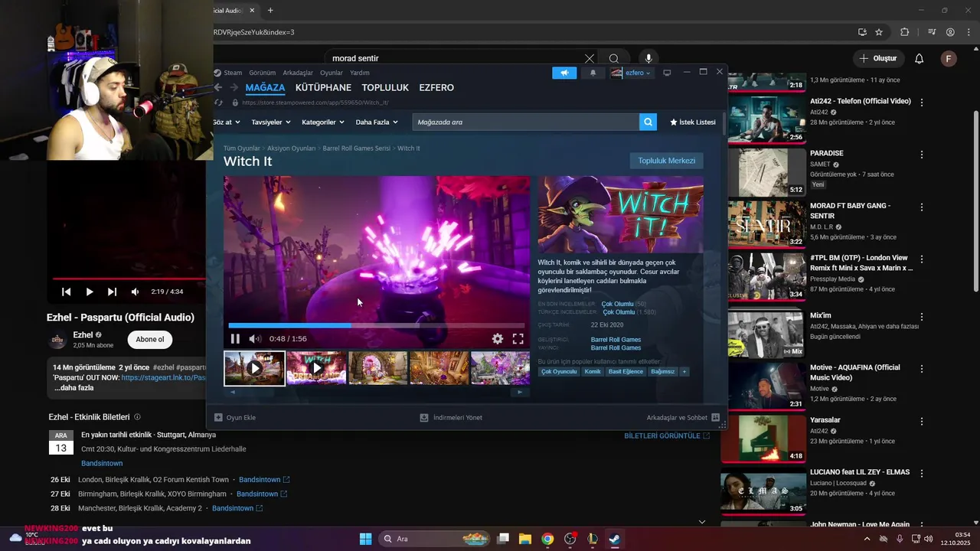The width and height of the screenshot is (980, 551).
Task: Skip to next YouTube video
Action: pyautogui.click(x=113, y=292)
